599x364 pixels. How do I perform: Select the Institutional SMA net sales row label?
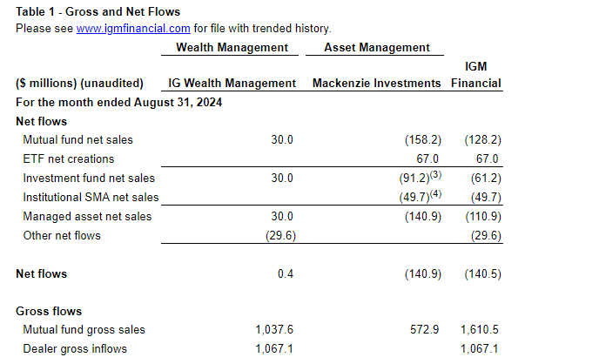(91, 197)
